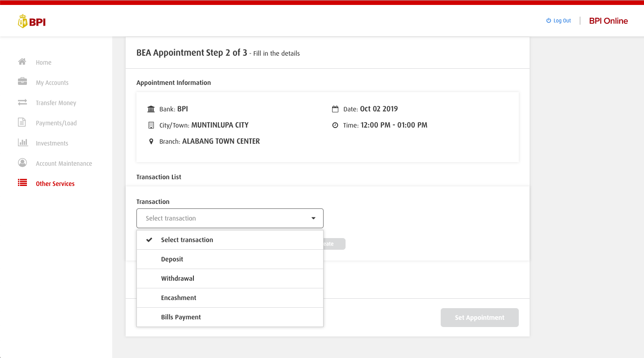The height and width of the screenshot is (358, 644).
Task: Click the BPI Online header link
Action: coord(609,21)
